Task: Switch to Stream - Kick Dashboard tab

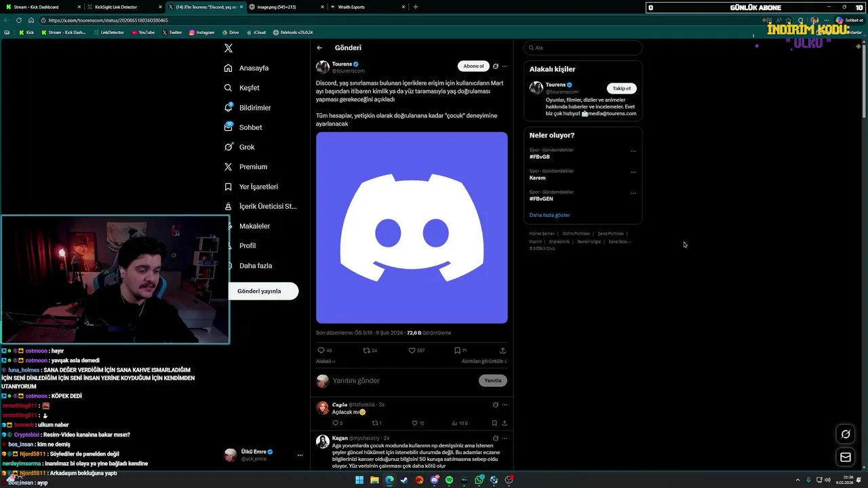Action: point(41,7)
